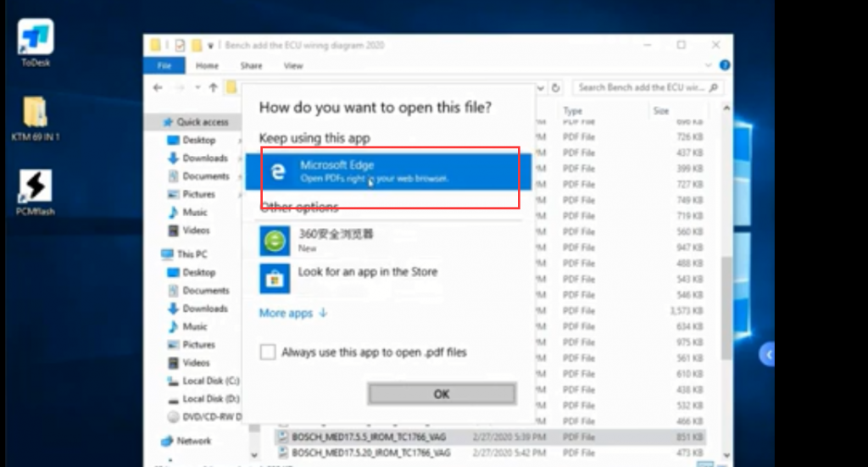Viewport: 868px width, 467px height.
Task: Choose the 360 browser option
Action: (388, 241)
